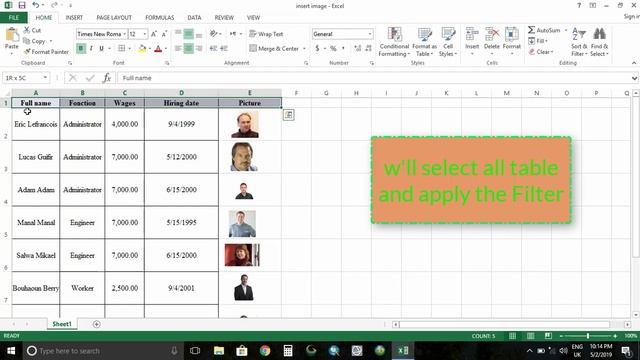Apply the red Font Color
Screen dimensions: 640x360
pyautogui.click(x=158, y=49)
